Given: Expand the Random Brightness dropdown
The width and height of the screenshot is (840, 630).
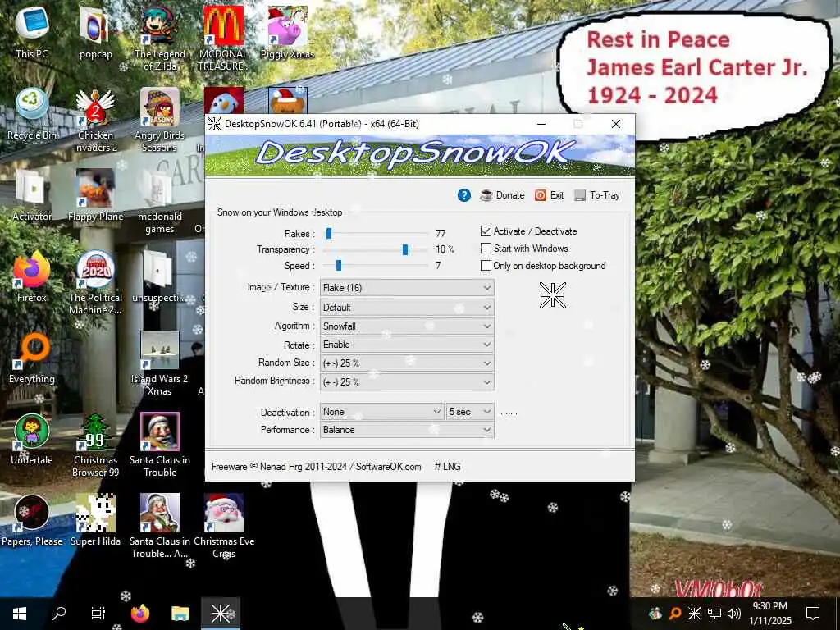Looking at the screenshot, I should (407, 382).
